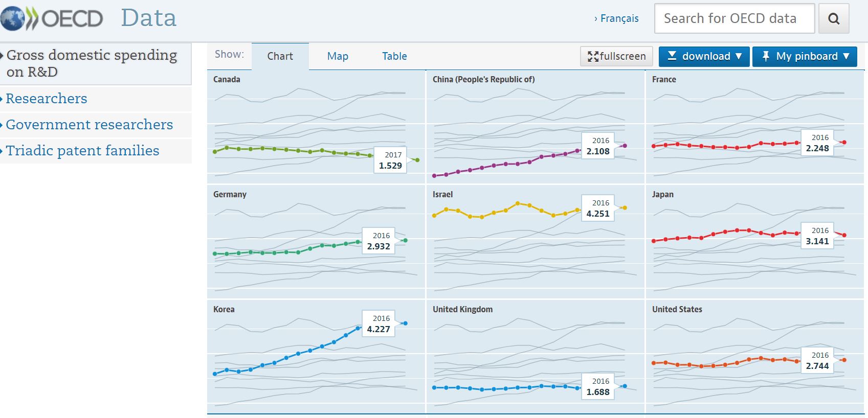Click the China (People's Republic of) chart title
The image size is (868, 418).
pyautogui.click(x=483, y=79)
